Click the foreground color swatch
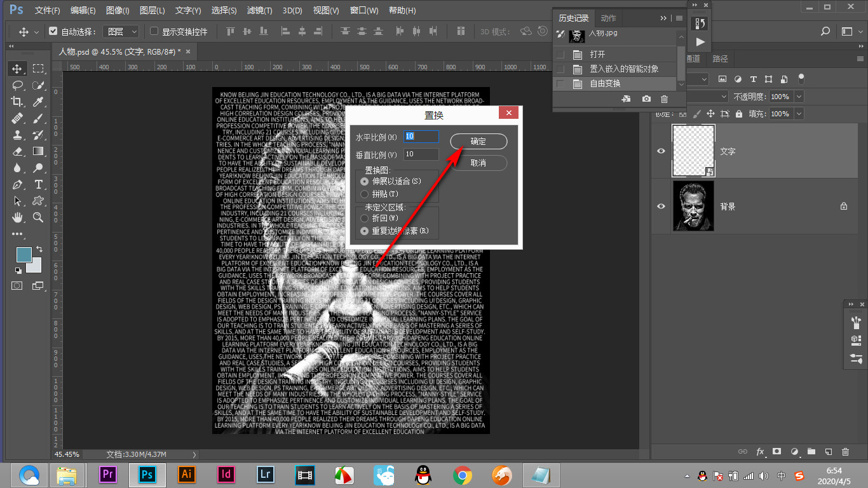The height and width of the screenshot is (488, 868). (x=24, y=254)
